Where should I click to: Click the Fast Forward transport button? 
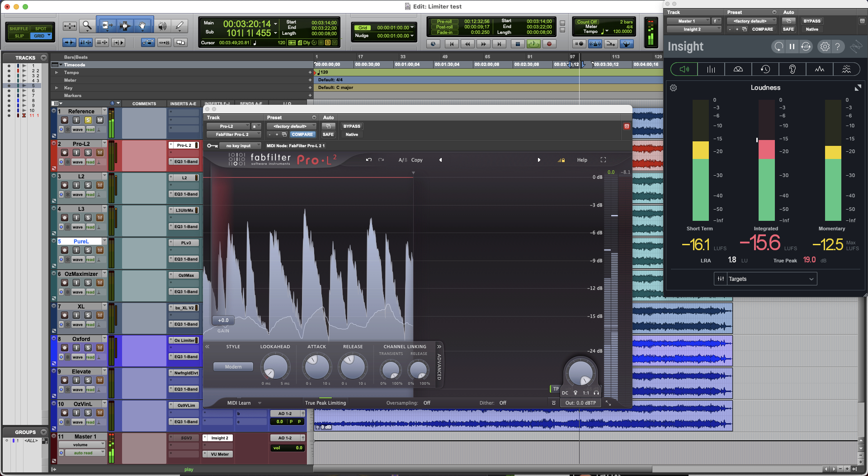coord(483,44)
